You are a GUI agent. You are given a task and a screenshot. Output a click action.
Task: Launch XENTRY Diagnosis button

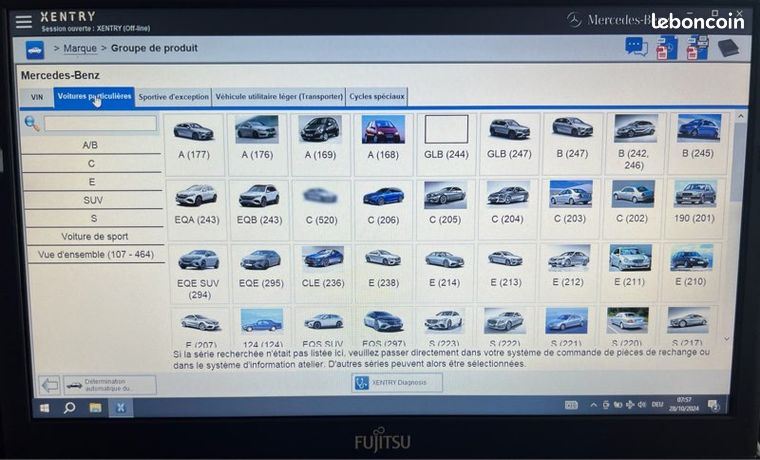397,382
